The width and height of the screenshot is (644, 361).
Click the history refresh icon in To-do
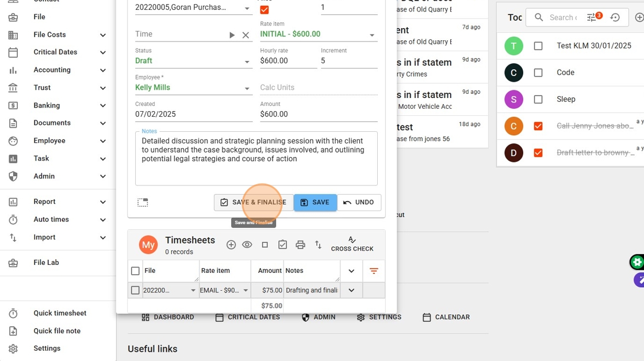click(615, 17)
